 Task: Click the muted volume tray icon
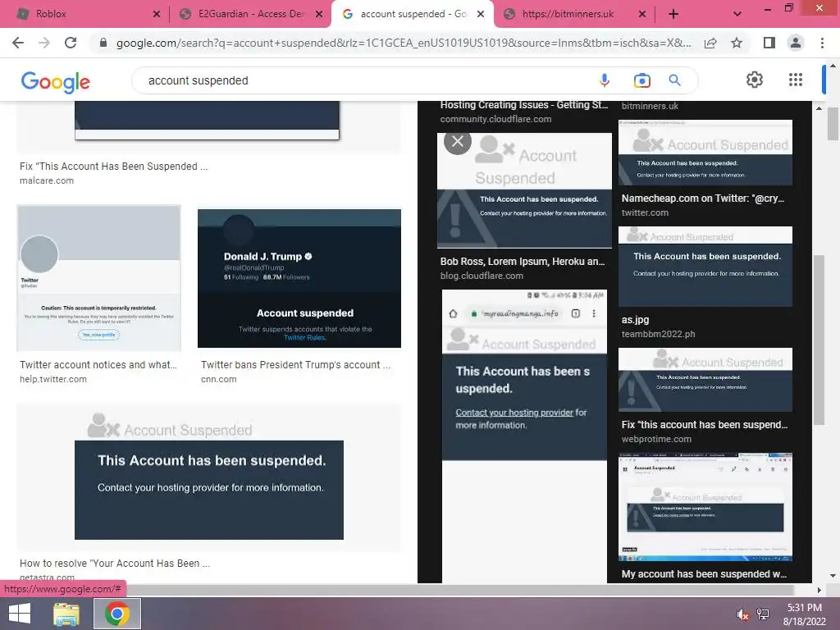point(743,614)
